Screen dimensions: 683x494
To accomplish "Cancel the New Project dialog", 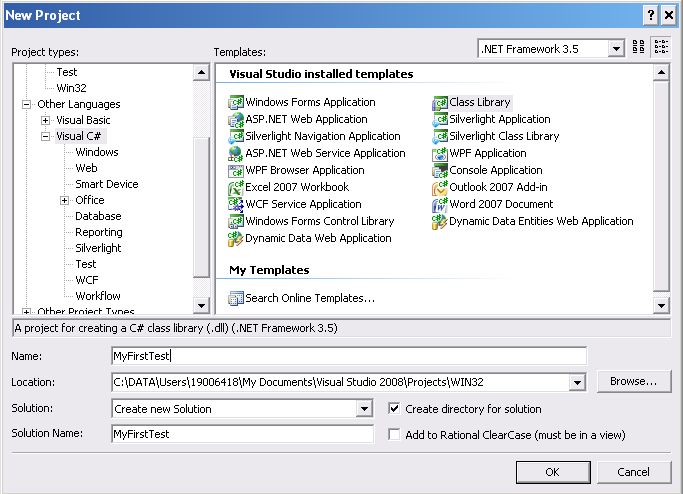I will pos(633,472).
